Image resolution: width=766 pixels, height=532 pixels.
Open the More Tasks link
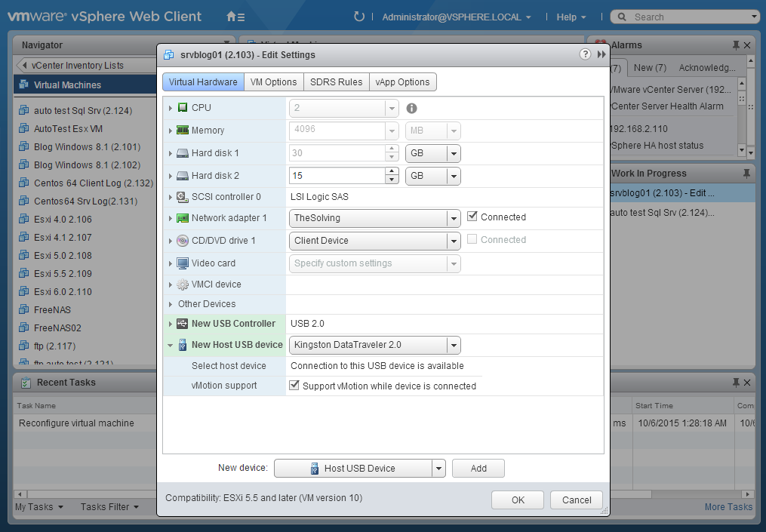click(728, 507)
